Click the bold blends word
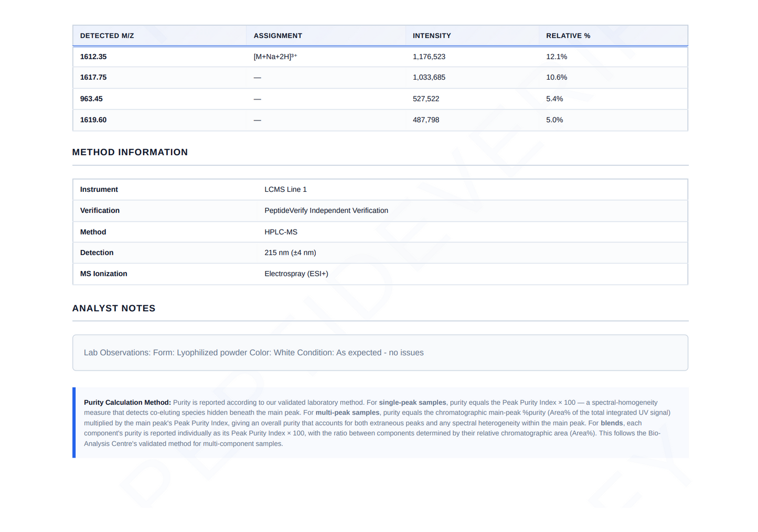Viewport: 758px width, 532px height. [612, 423]
